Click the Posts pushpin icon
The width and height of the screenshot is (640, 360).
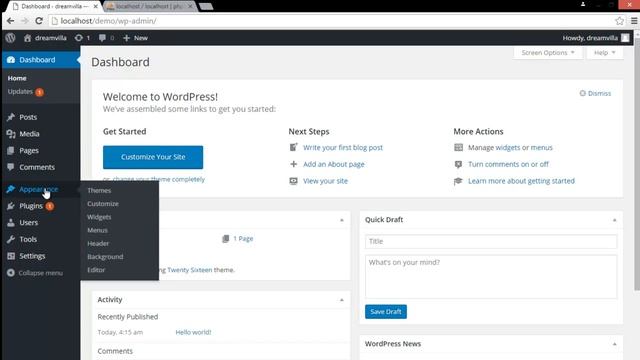[11, 117]
